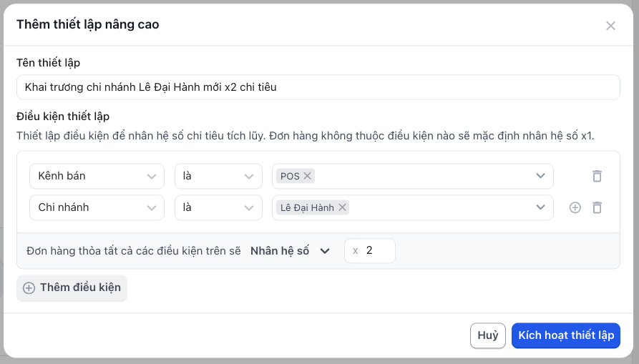Open the first row 'là' operator dropdown
The image size is (639, 364).
pyautogui.click(x=218, y=176)
